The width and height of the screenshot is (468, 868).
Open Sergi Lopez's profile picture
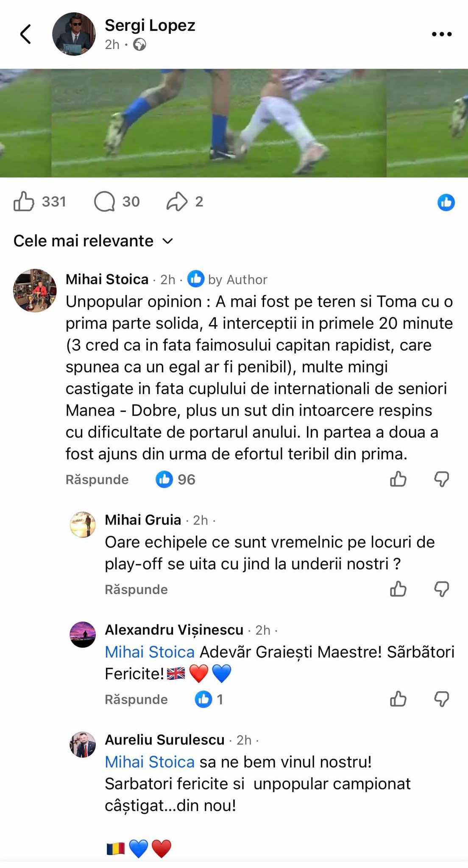click(x=74, y=34)
